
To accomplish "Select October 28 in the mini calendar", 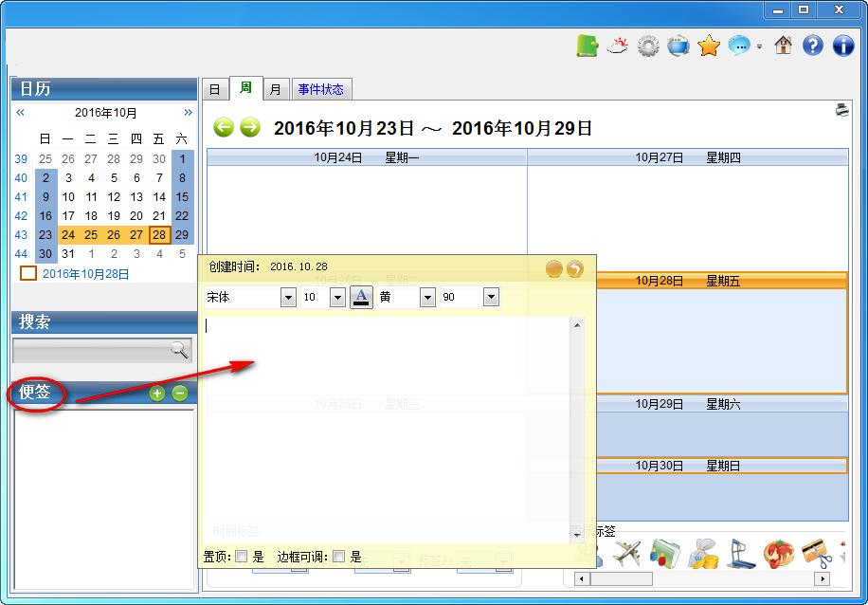I will (x=159, y=235).
